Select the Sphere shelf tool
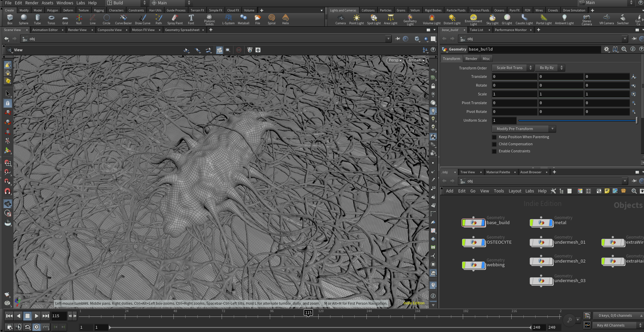 click(24, 19)
